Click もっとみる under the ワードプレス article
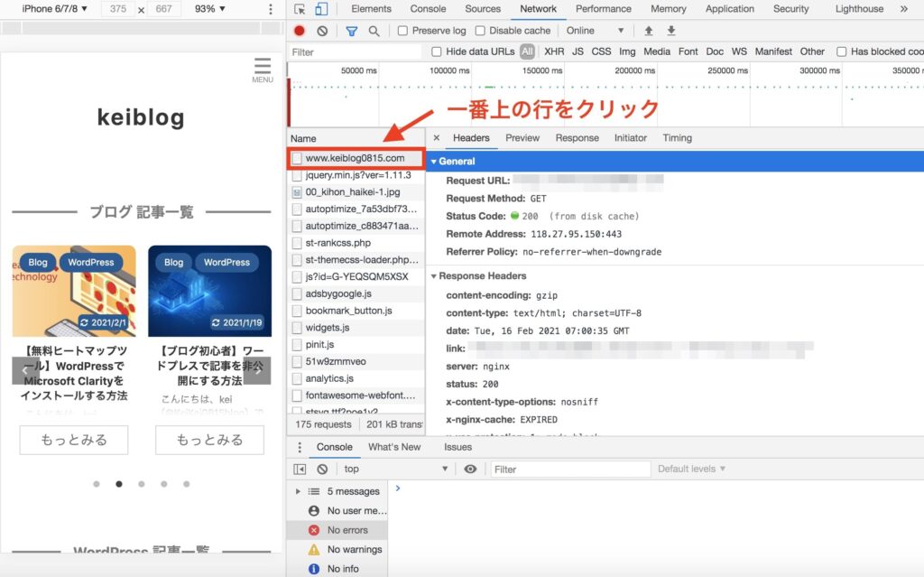 (209, 440)
